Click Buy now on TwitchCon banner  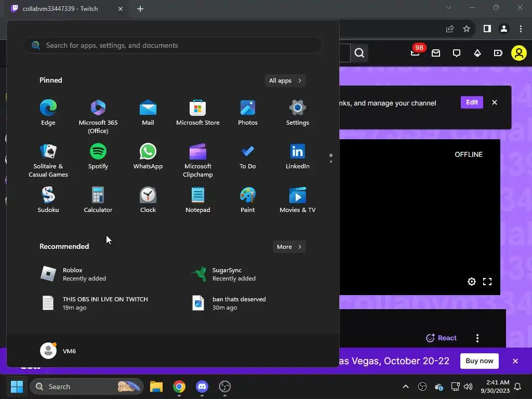pyautogui.click(x=479, y=361)
